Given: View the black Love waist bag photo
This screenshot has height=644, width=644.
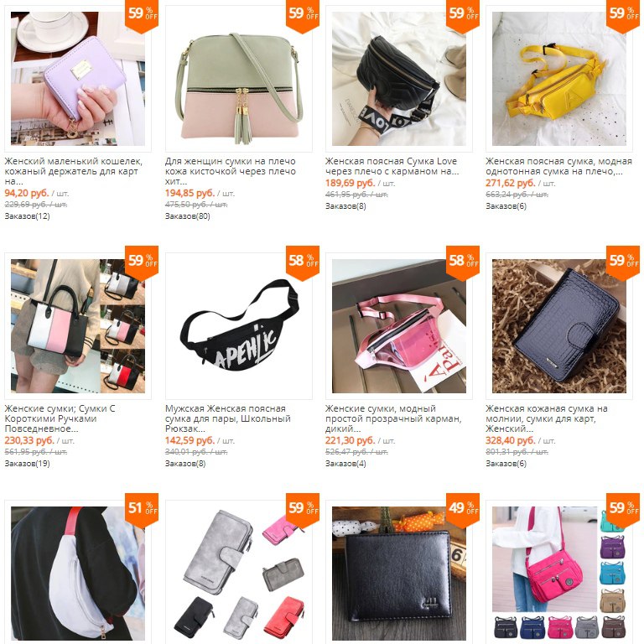Looking at the screenshot, I should pyautogui.click(x=399, y=79).
